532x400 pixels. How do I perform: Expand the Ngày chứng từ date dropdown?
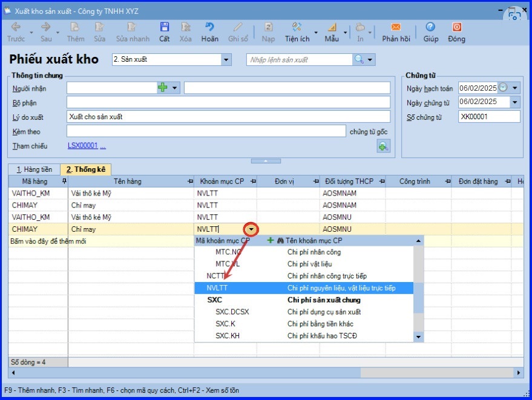point(515,102)
